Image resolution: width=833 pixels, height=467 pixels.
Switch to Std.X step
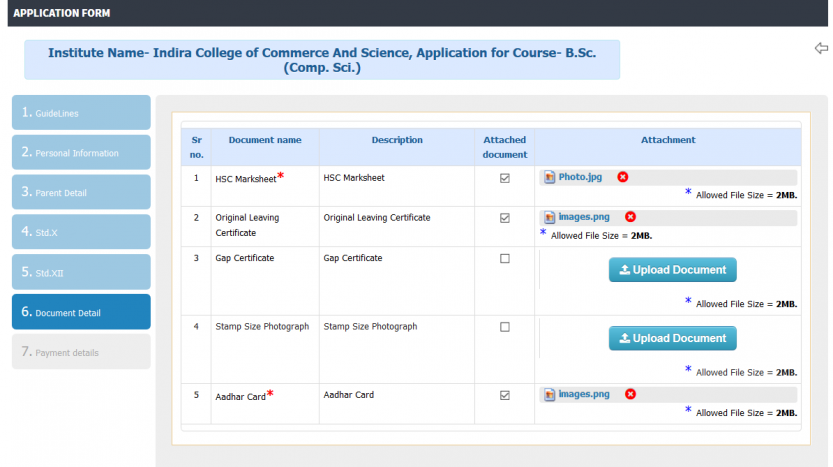tap(81, 232)
